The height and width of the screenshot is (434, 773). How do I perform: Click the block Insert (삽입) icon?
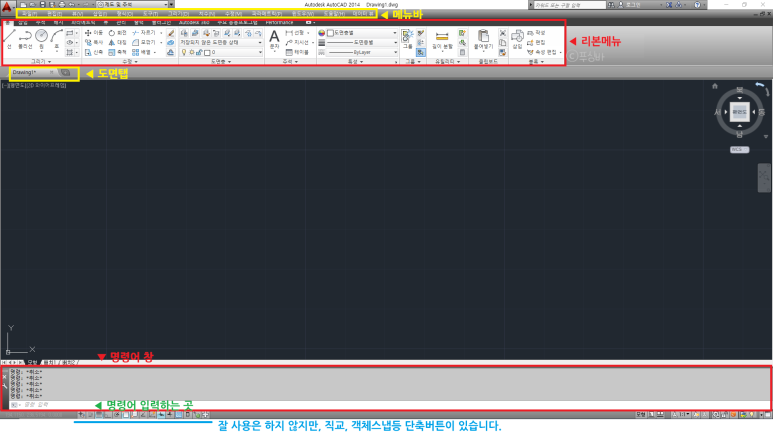[x=517, y=39]
